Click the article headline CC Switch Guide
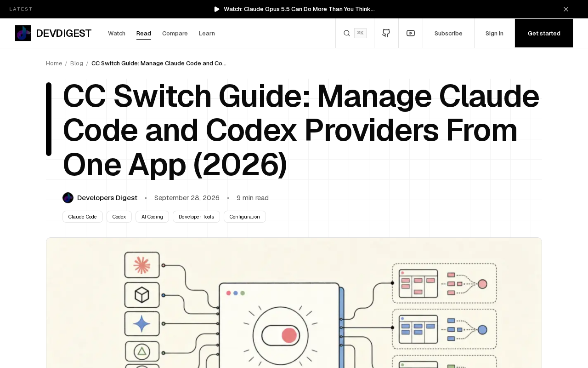588x368 pixels. [301, 130]
